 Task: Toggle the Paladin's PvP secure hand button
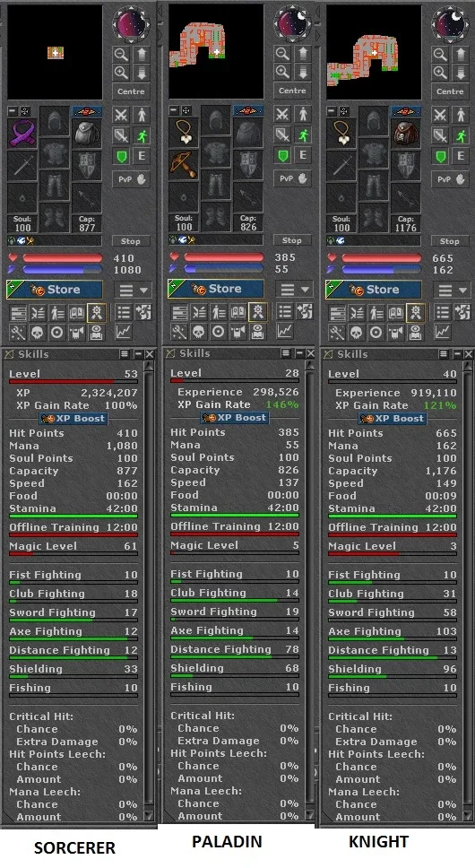(x=292, y=178)
